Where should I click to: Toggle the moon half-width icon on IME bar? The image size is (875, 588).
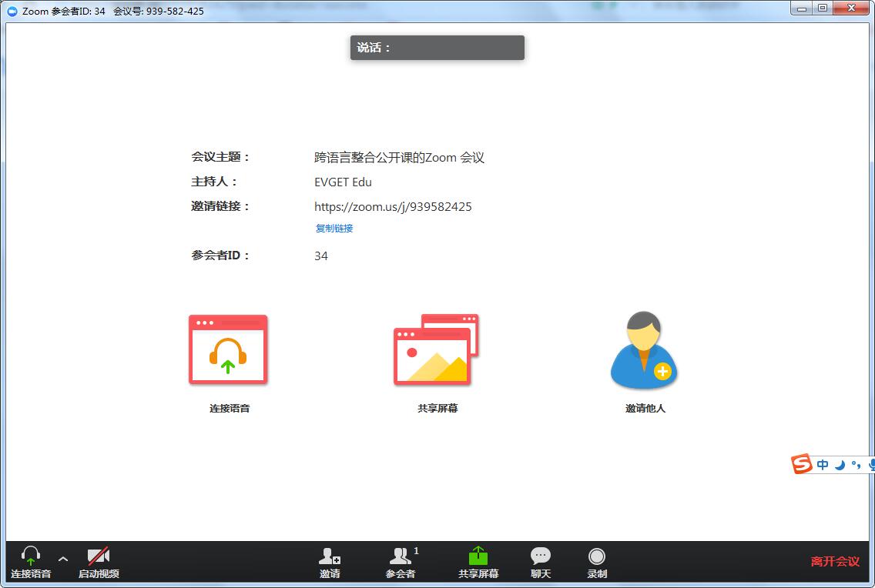840,464
